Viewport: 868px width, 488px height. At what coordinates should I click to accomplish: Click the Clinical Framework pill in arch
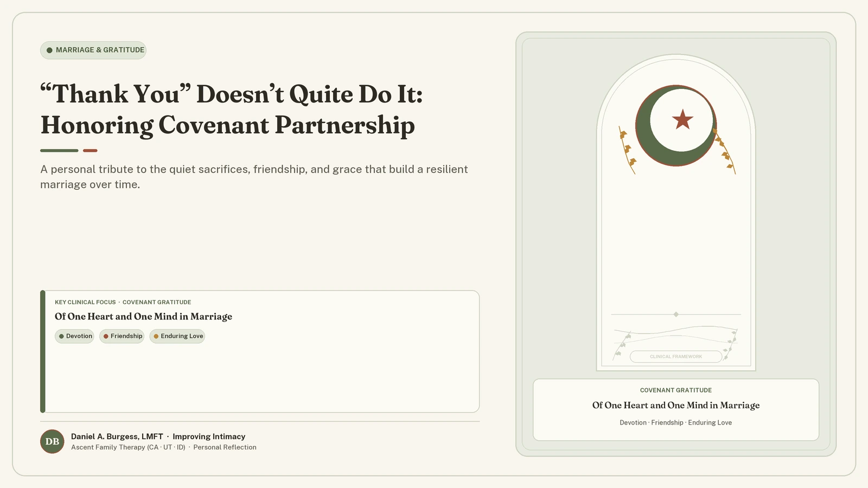tap(676, 356)
